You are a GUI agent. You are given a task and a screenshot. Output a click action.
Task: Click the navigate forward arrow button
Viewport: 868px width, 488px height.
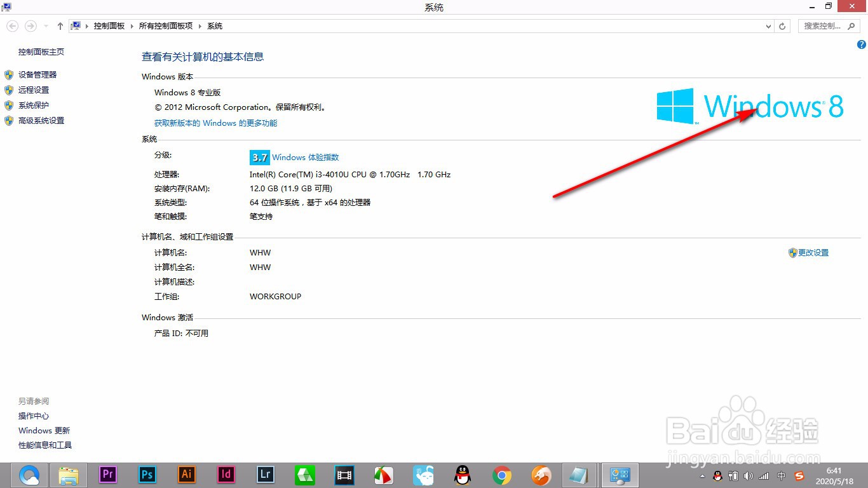pos(29,26)
